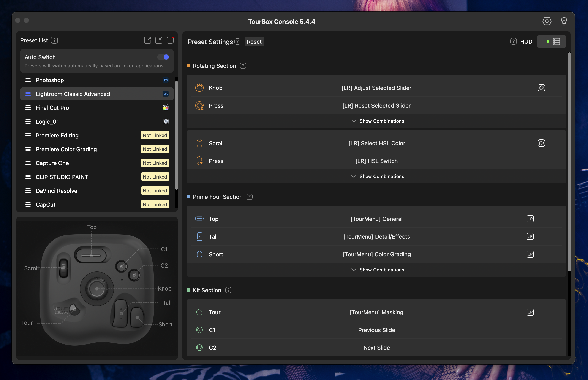The image size is (588, 380).
Task: Click Reset button in Preset Settings
Action: pos(254,41)
